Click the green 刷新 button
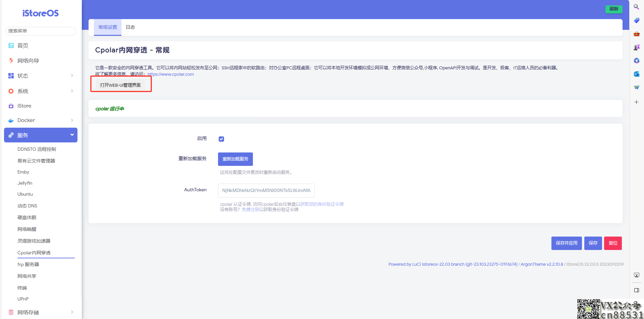This screenshot has width=644, height=319. coord(614,9)
